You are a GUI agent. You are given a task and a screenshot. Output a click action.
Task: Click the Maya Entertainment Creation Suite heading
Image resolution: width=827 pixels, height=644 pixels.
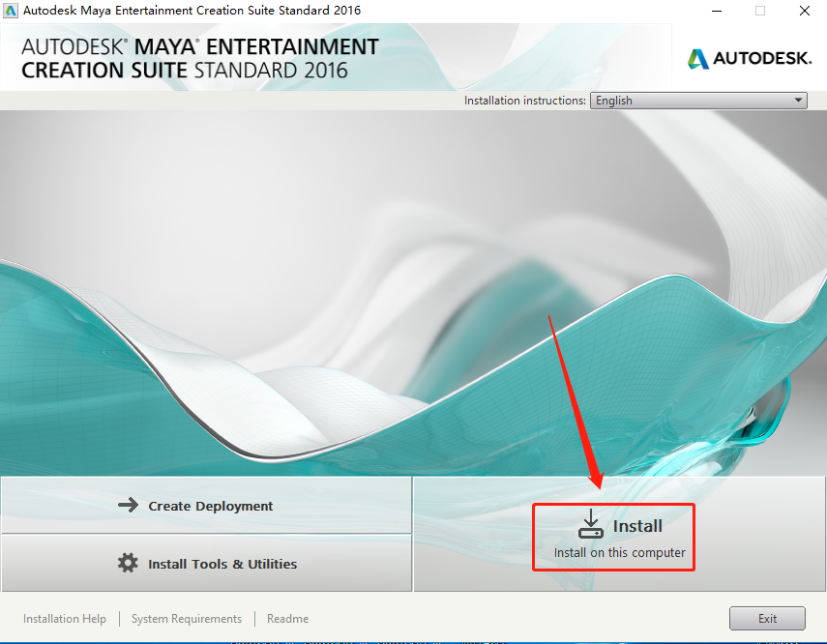tap(200, 58)
